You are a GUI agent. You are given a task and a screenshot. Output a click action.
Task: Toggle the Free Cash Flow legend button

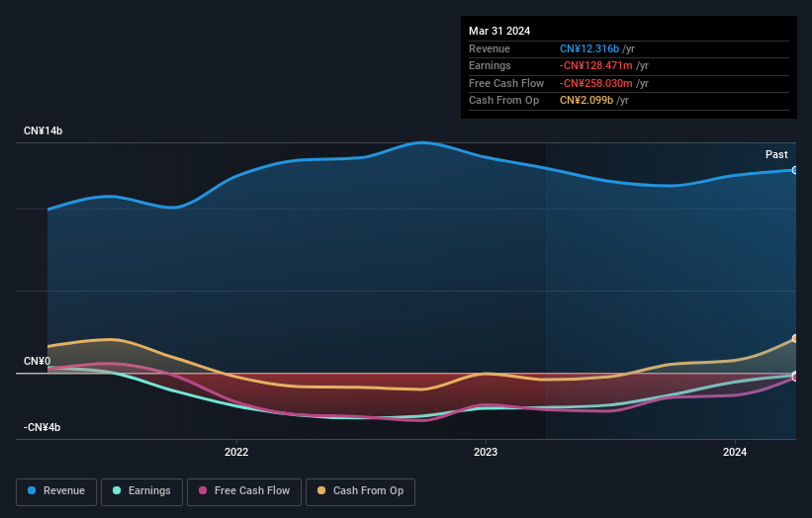[244, 491]
